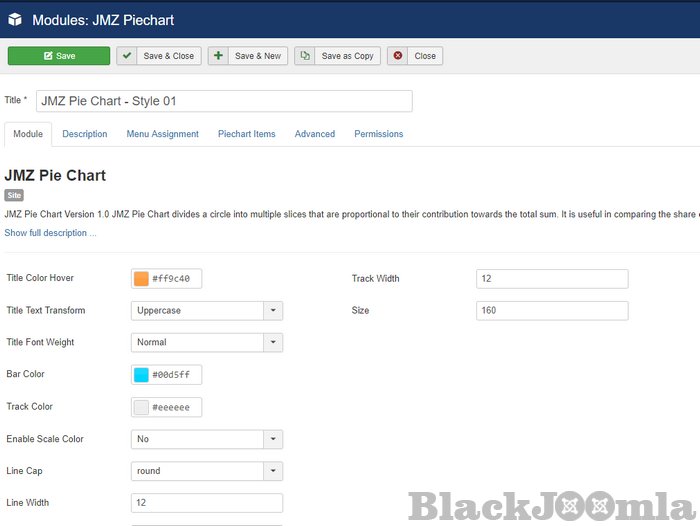Click the plus icon on Save & New
This screenshot has height=526, width=700.
tap(219, 56)
